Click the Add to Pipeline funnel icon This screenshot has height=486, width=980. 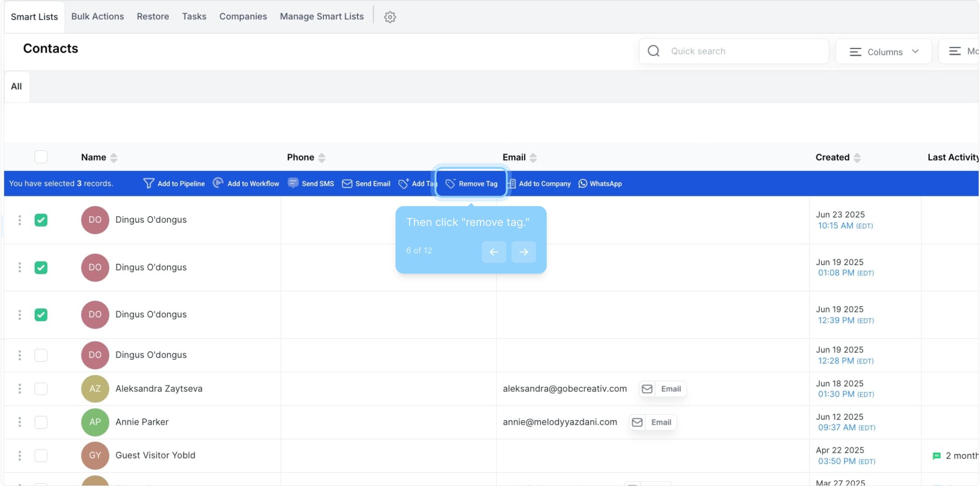pos(148,183)
